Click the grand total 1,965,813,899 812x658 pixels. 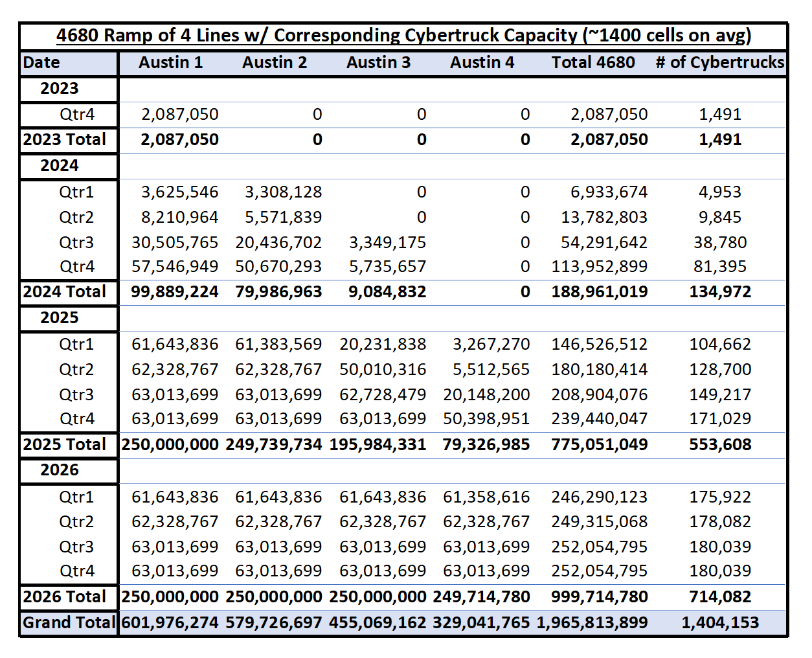click(x=592, y=623)
